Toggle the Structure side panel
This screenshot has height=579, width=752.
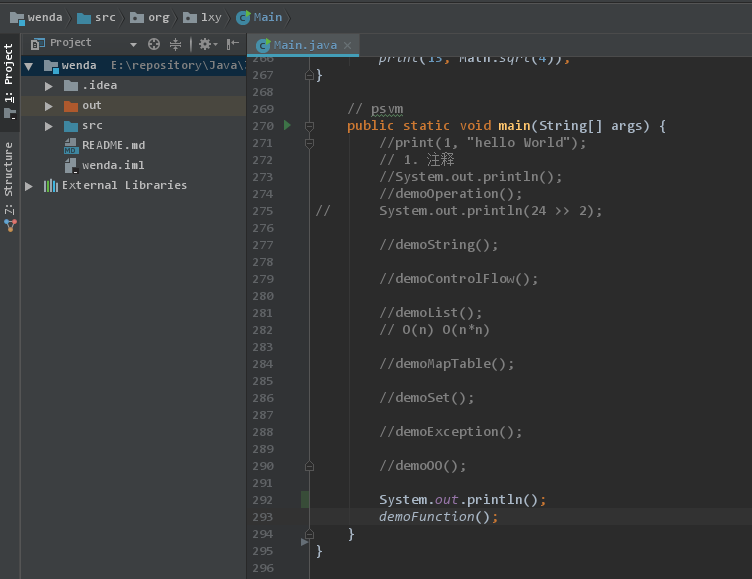tap(10, 170)
